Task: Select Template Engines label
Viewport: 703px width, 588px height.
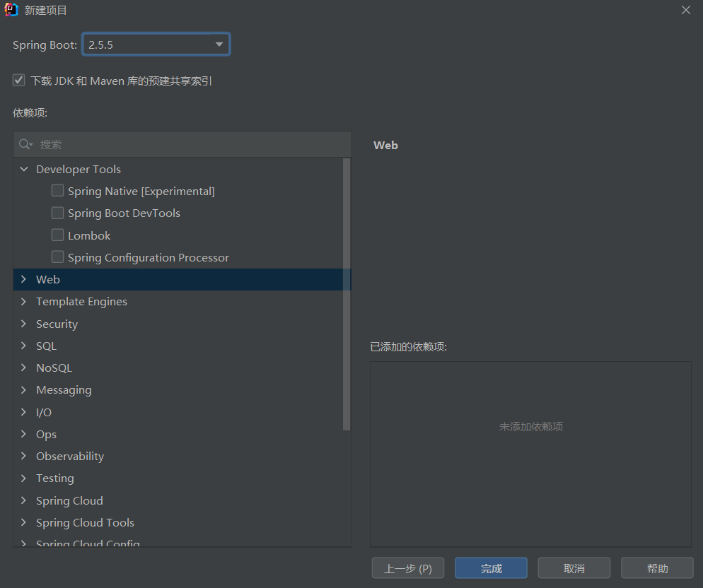Action: pos(81,302)
